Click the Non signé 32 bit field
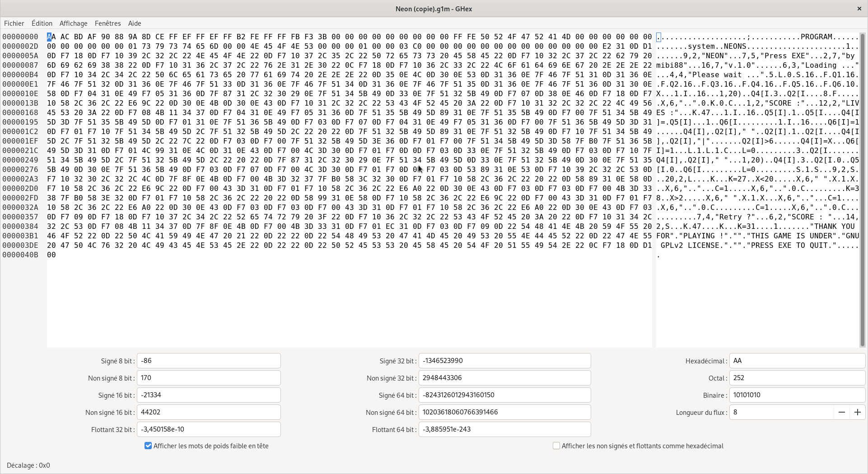The width and height of the screenshot is (868, 474). (504, 378)
